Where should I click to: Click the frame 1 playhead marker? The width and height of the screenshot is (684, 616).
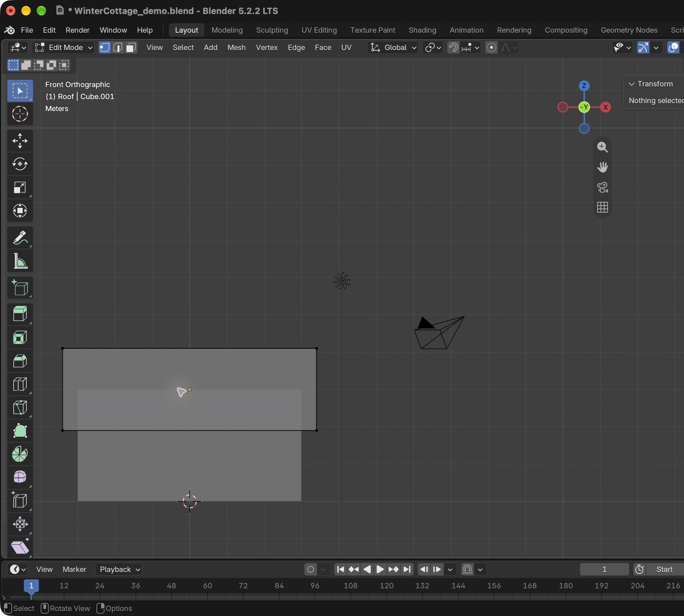point(31,586)
